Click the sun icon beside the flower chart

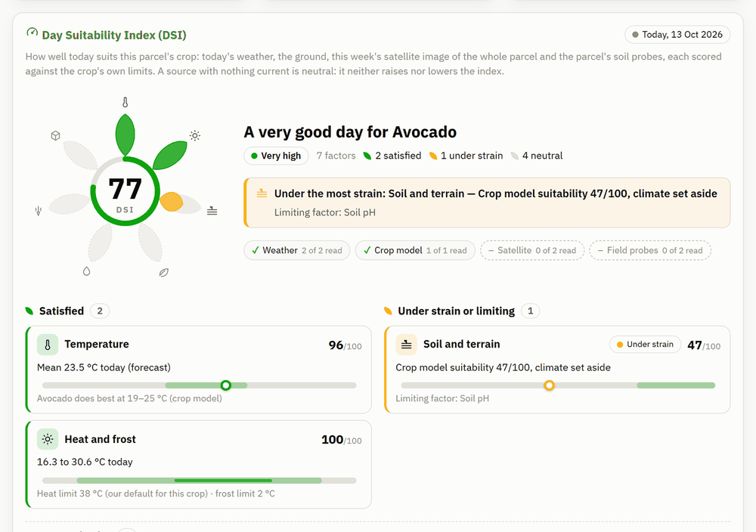click(x=195, y=135)
